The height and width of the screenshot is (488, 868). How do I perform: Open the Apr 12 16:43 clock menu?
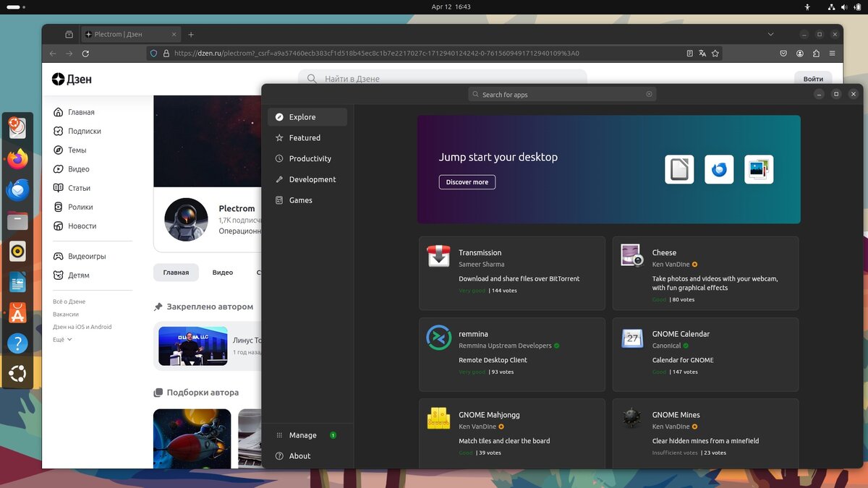click(x=451, y=7)
